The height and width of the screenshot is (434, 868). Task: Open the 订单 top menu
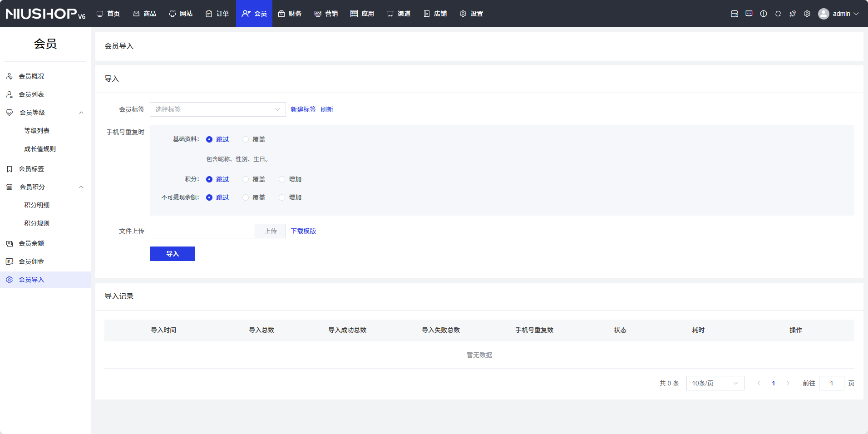(x=217, y=14)
